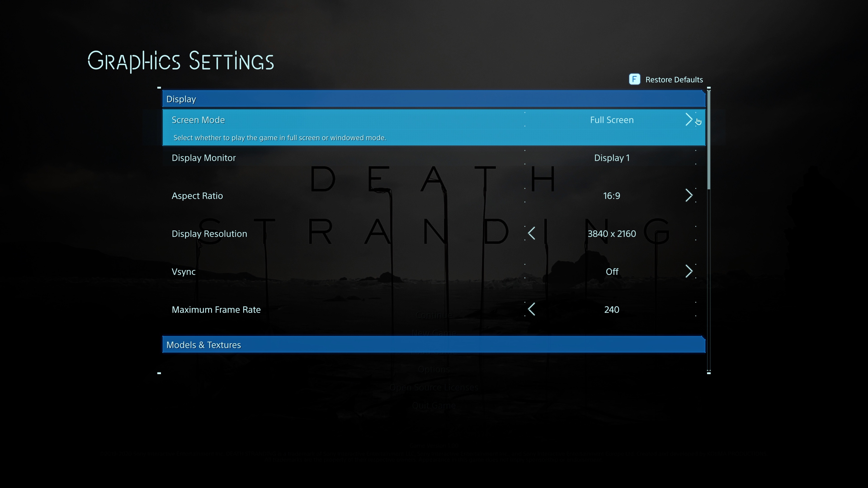Click Restore Defaults label
This screenshot has width=868, height=488.
tap(674, 80)
